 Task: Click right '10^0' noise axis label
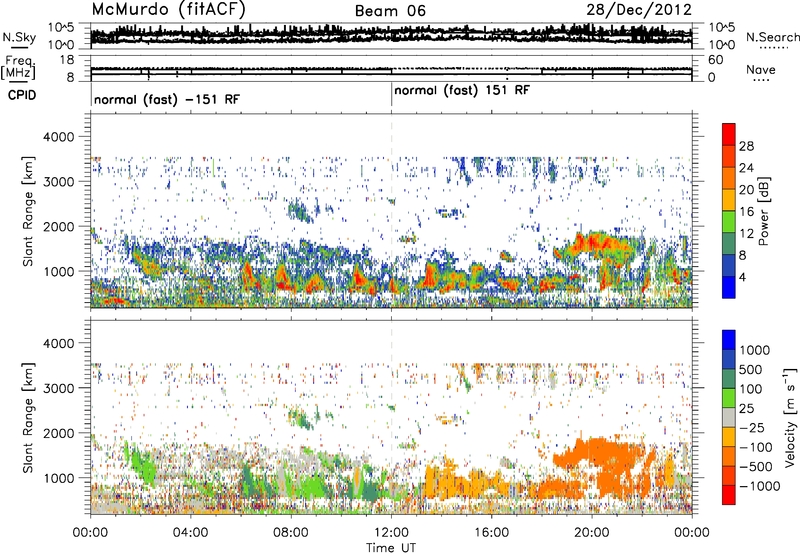point(721,45)
